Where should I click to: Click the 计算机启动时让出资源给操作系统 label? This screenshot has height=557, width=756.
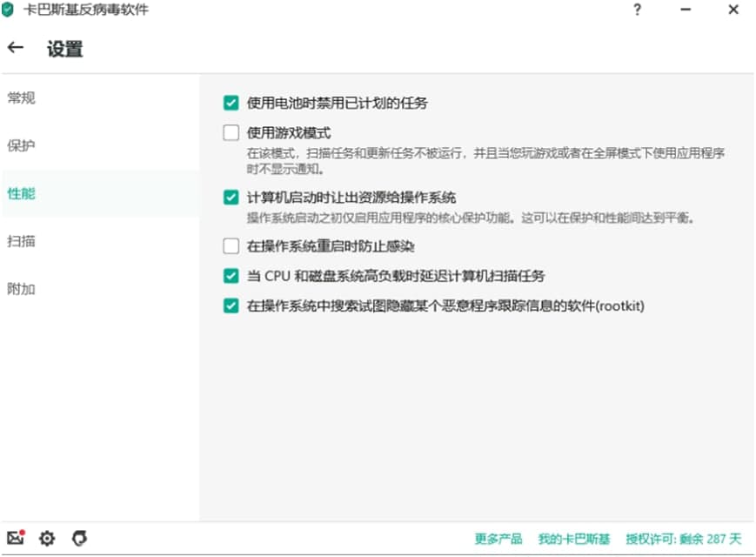tap(351, 198)
